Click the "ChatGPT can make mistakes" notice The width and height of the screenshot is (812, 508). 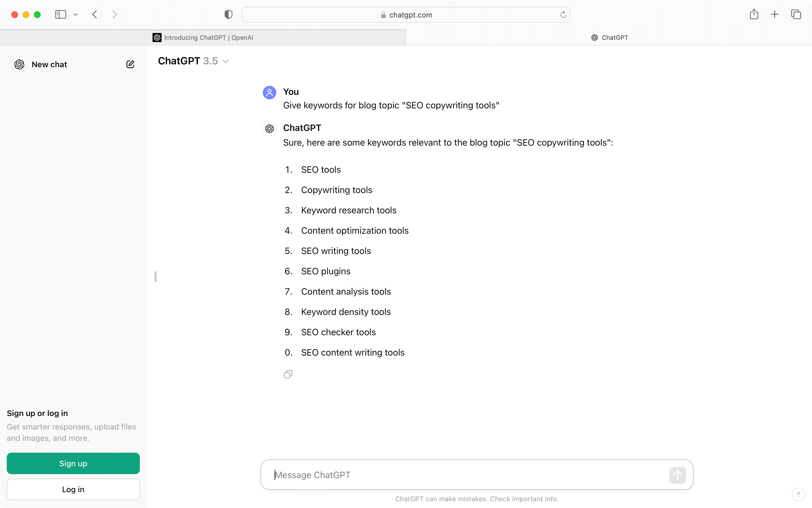[x=477, y=499]
